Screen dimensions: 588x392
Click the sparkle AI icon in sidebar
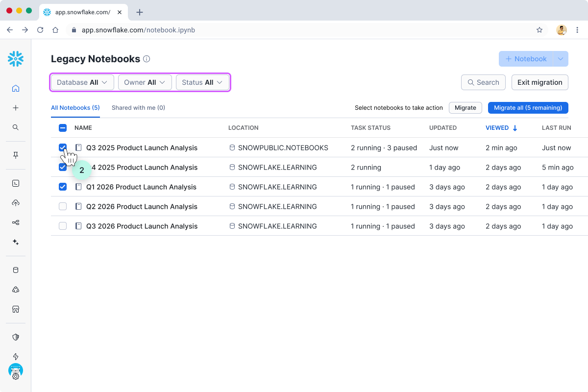coord(16,242)
